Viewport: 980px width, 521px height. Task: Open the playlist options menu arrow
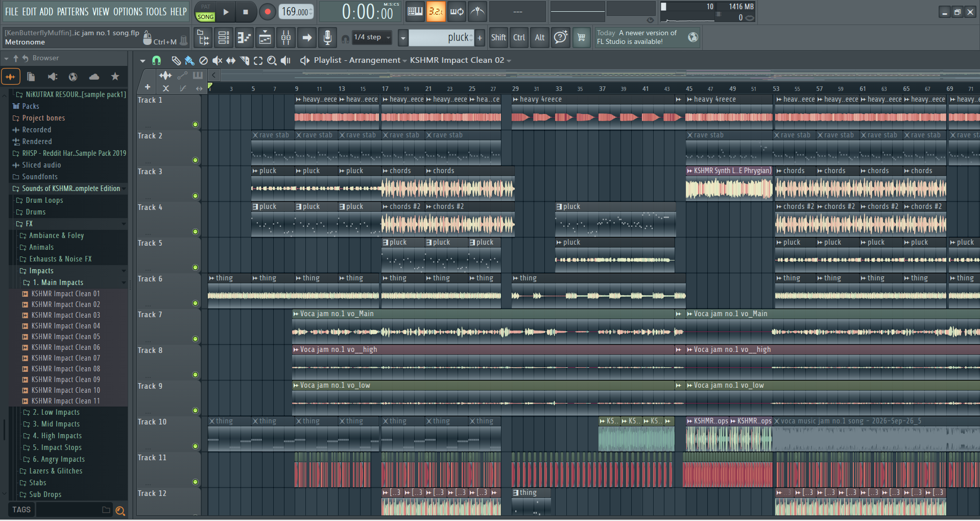[x=142, y=61]
